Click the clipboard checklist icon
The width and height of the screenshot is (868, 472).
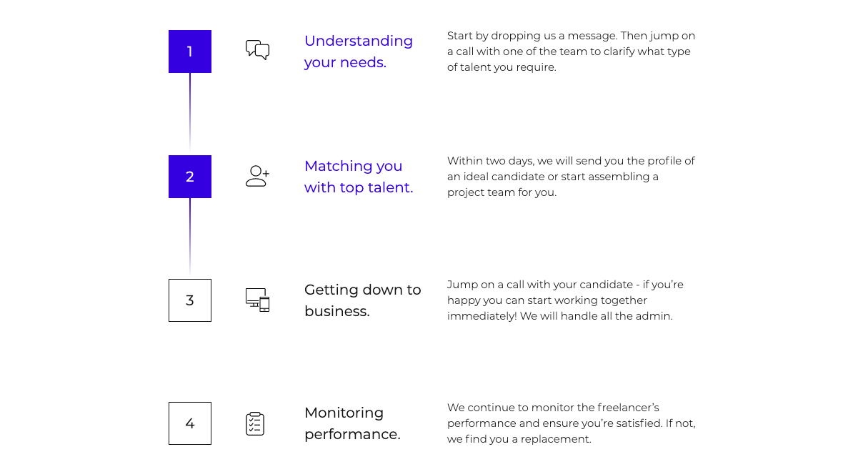(255, 423)
